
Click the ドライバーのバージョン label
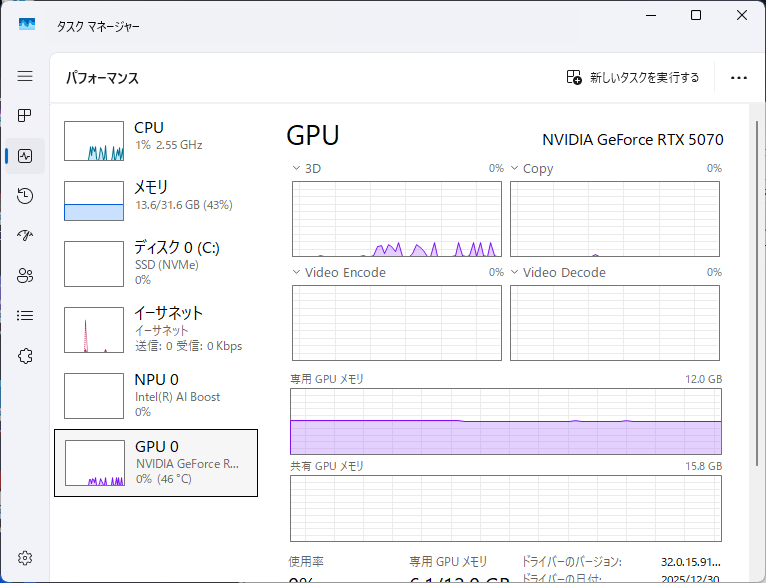(x=572, y=561)
